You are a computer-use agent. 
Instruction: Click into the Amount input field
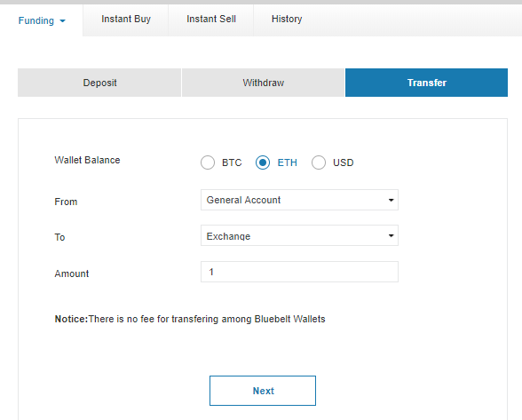click(299, 272)
